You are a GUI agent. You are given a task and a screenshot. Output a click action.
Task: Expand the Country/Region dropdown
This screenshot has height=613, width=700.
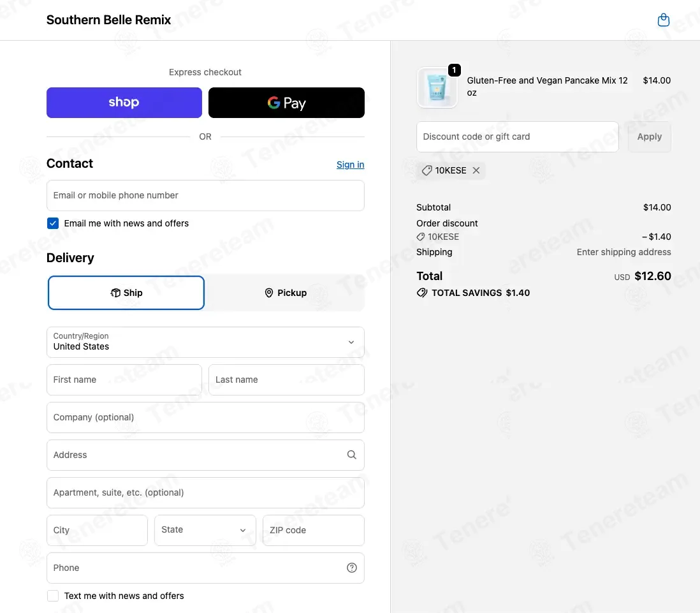[205, 343]
